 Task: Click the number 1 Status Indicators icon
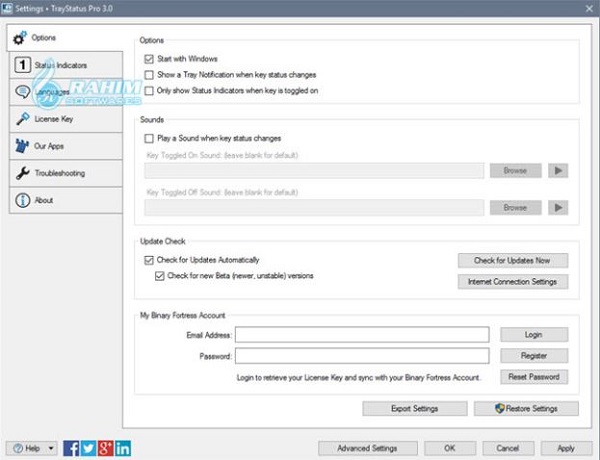(x=23, y=65)
